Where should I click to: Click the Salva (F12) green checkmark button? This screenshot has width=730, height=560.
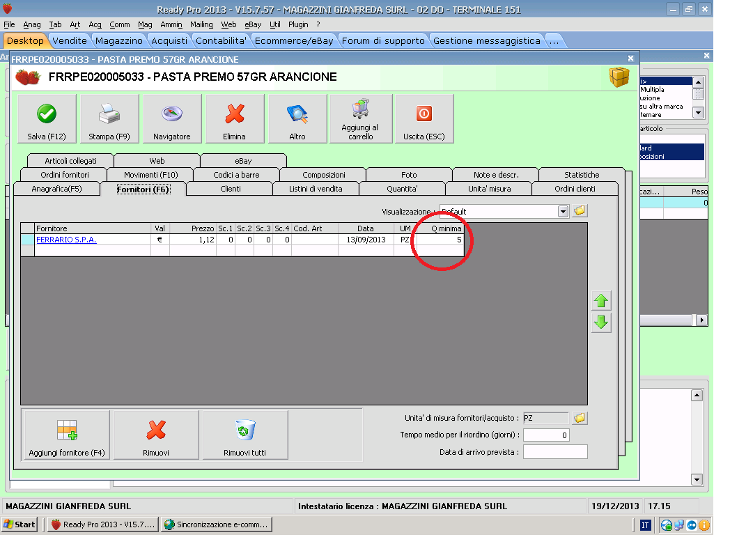pyautogui.click(x=47, y=118)
